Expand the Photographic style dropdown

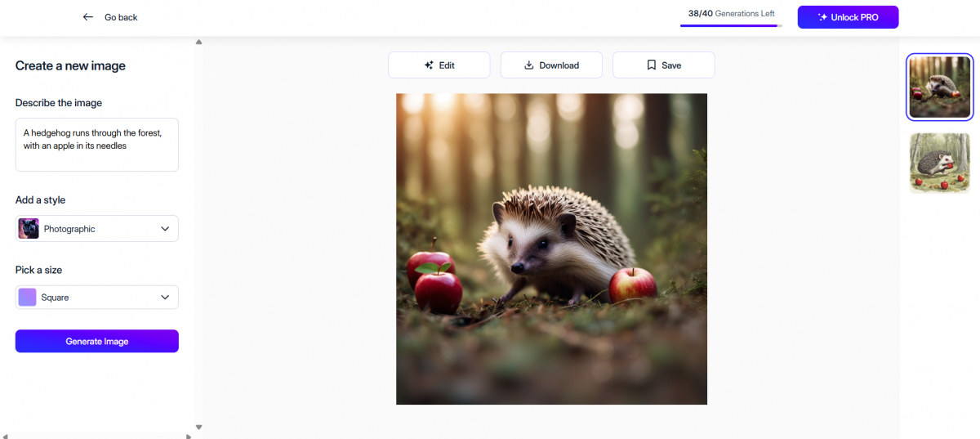tap(165, 229)
